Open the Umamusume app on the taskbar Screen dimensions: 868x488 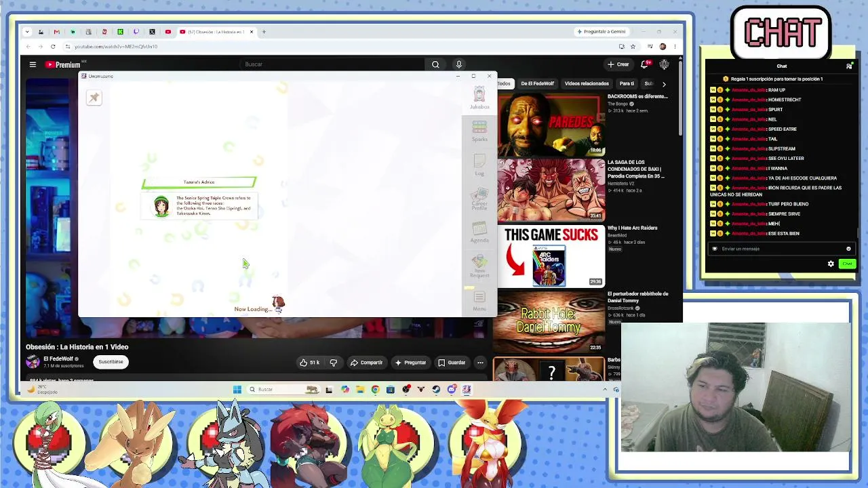(467, 390)
